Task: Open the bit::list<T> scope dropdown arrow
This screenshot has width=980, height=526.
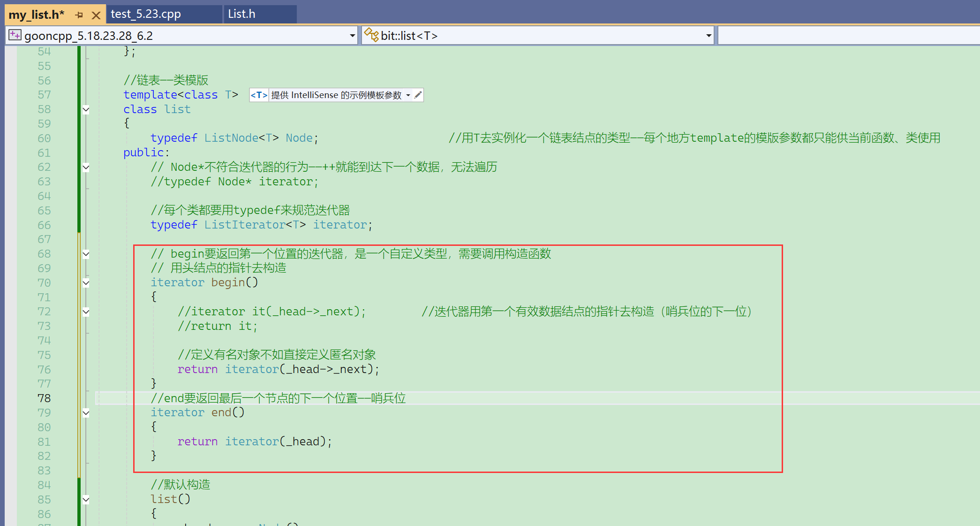Action: tap(709, 36)
